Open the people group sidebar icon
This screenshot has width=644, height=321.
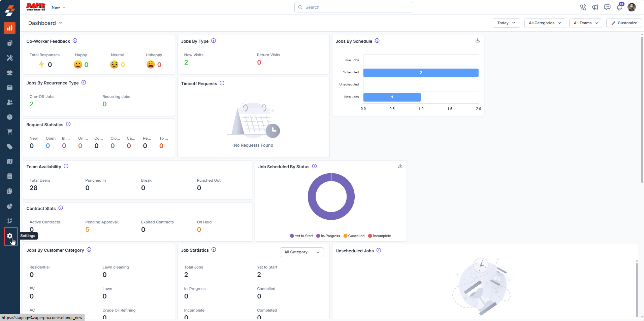[x=10, y=102]
